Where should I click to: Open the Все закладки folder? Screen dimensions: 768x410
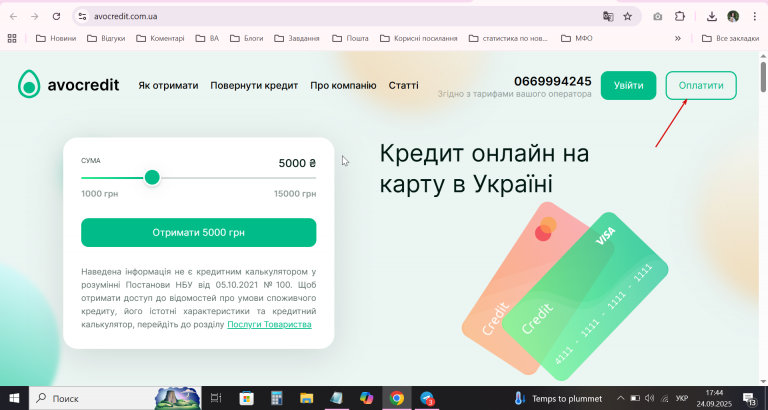730,38
